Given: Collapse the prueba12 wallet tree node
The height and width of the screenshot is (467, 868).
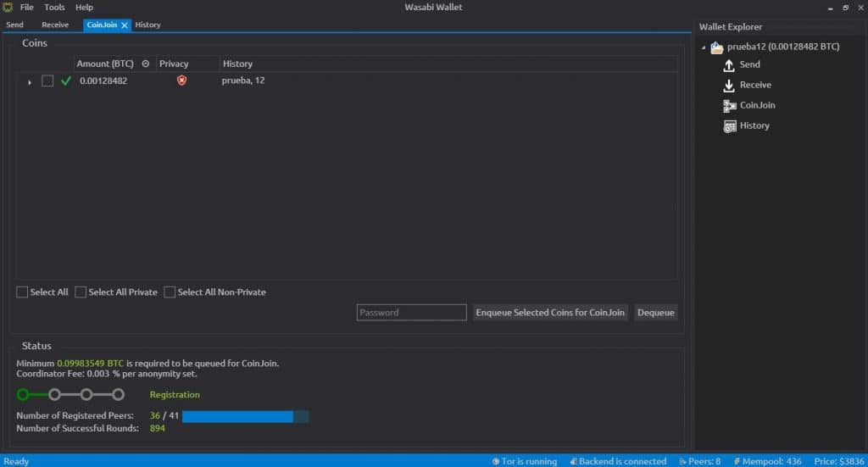Looking at the screenshot, I should 704,47.
